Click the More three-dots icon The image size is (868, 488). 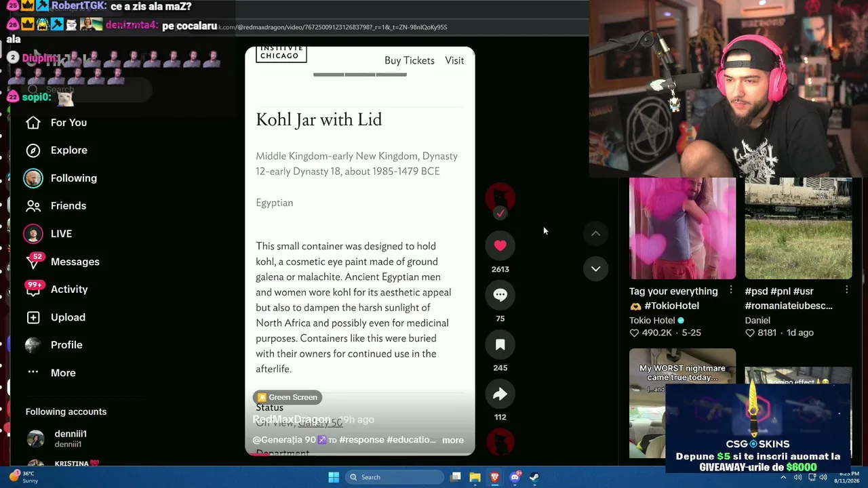point(33,373)
